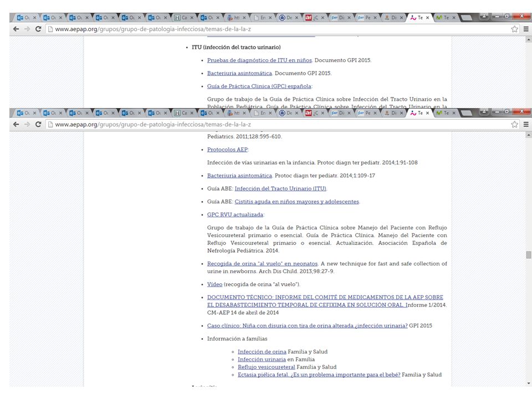532x399 pixels.
Task: Switch to the "De" tab in the upper window
Action: pos(288,18)
